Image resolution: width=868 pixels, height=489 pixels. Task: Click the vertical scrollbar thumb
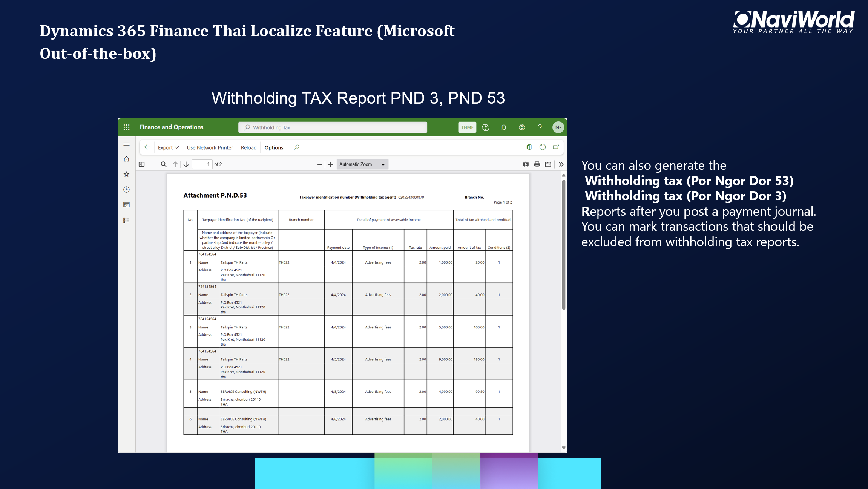pos(564,244)
